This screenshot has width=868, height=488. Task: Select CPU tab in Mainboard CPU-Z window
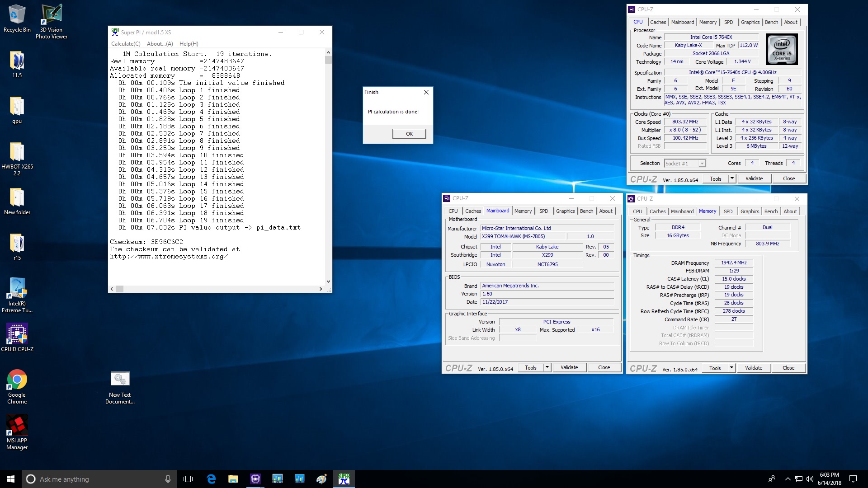pyautogui.click(x=453, y=211)
